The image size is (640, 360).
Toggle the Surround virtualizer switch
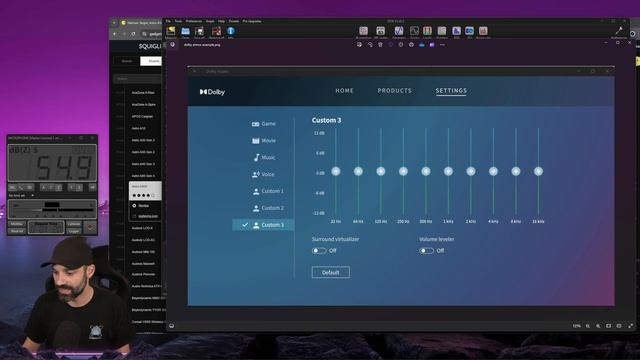coord(319,251)
